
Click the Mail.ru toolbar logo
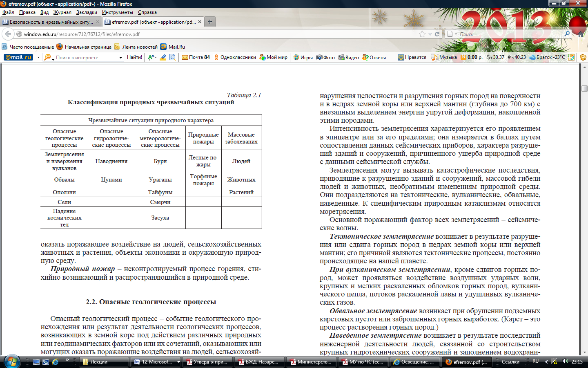pos(18,57)
